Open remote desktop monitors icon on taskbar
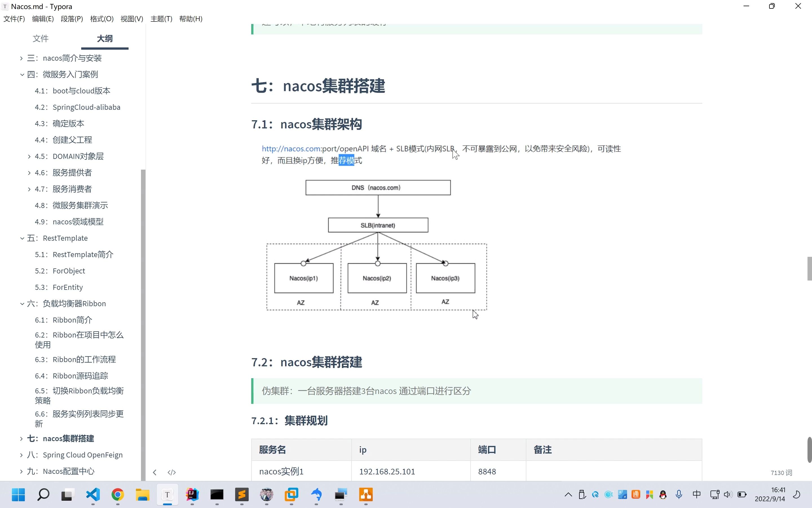The image size is (812, 508). pos(341,494)
